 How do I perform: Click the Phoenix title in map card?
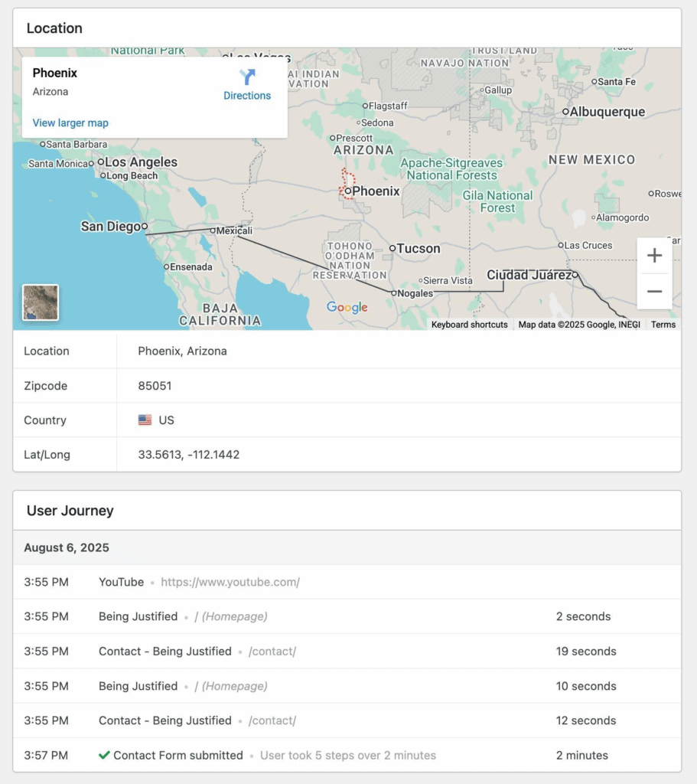pos(55,73)
